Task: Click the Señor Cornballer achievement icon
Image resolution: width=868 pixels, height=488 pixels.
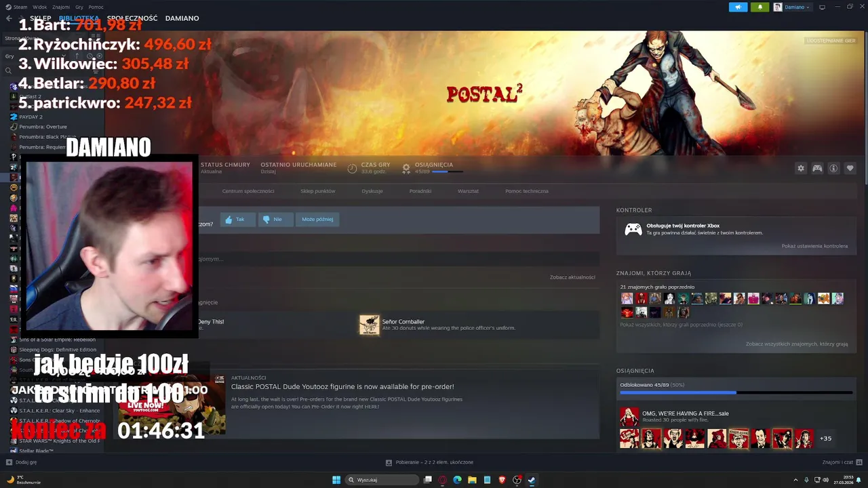Action: (x=370, y=325)
